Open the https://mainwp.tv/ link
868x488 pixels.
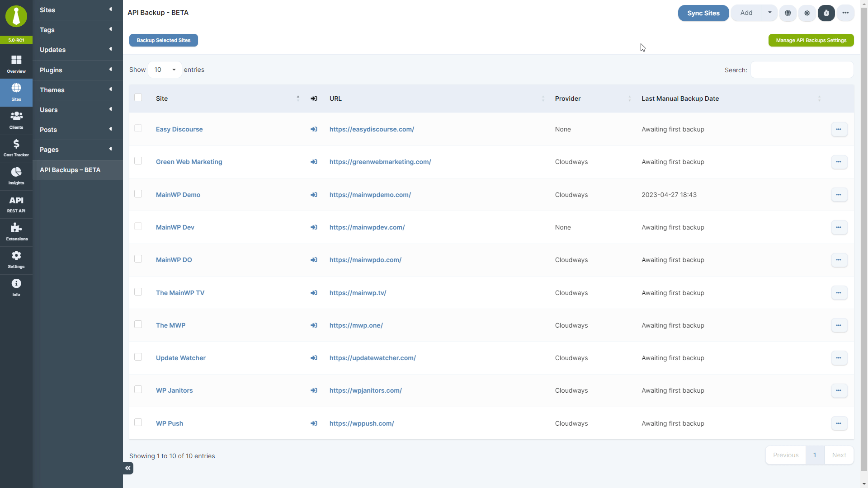(358, 293)
